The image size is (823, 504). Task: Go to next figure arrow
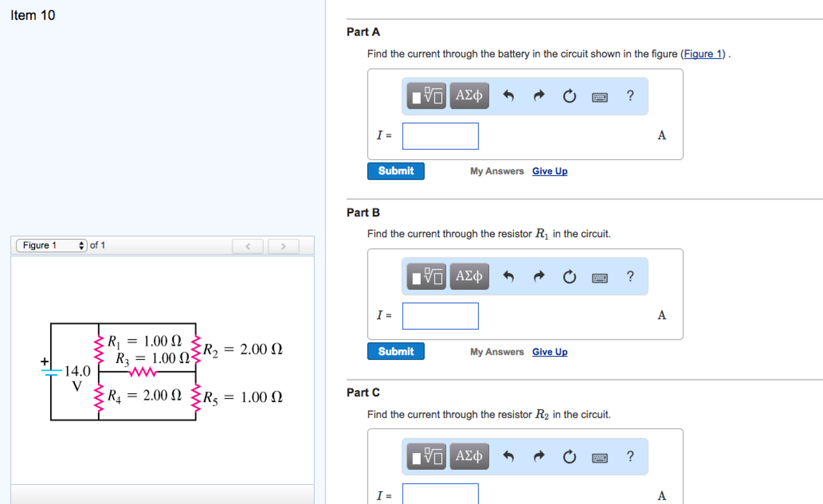(283, 246)
